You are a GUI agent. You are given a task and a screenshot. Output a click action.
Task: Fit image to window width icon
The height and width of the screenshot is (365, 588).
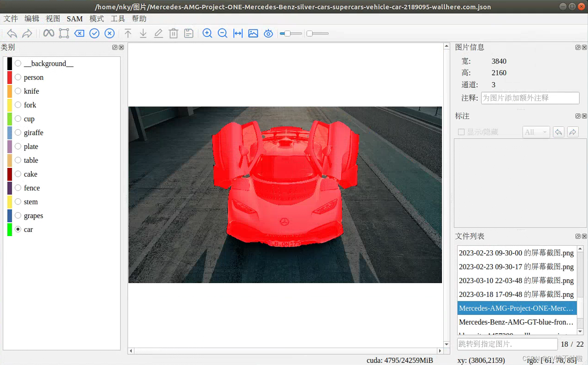coord(238,33)
